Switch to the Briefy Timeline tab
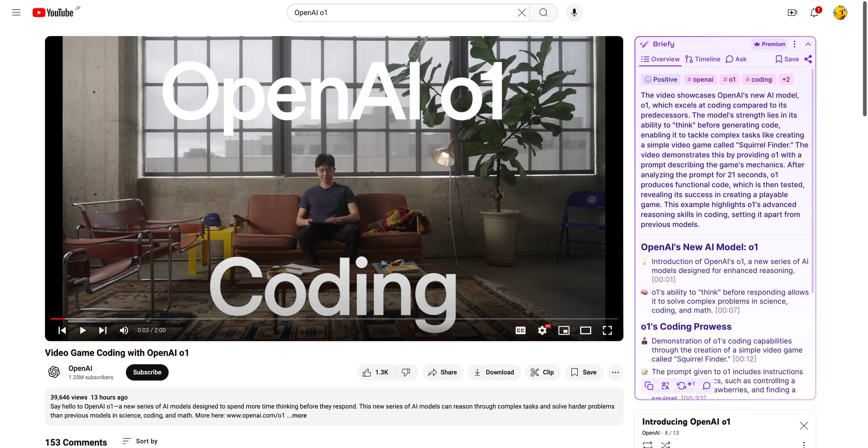This screenshot has width=868, height=448. (703, 59)
